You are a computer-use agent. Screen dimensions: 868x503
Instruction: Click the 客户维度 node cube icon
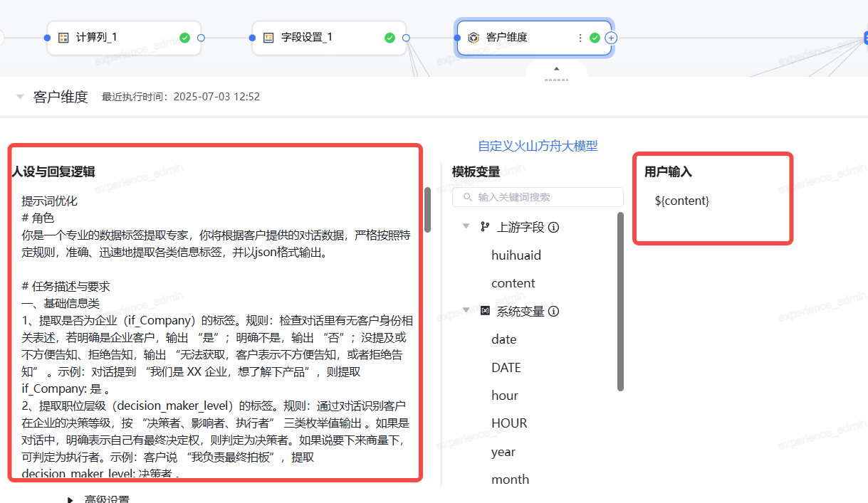coord(474,38)
